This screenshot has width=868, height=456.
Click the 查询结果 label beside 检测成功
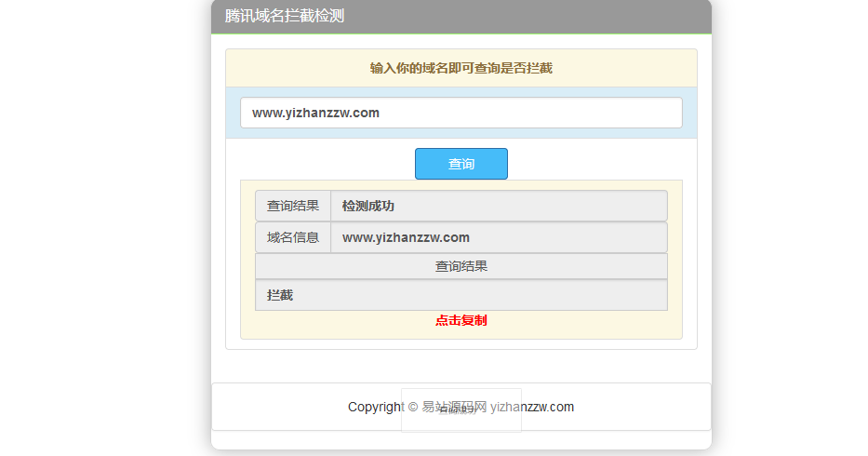[293, 206]
